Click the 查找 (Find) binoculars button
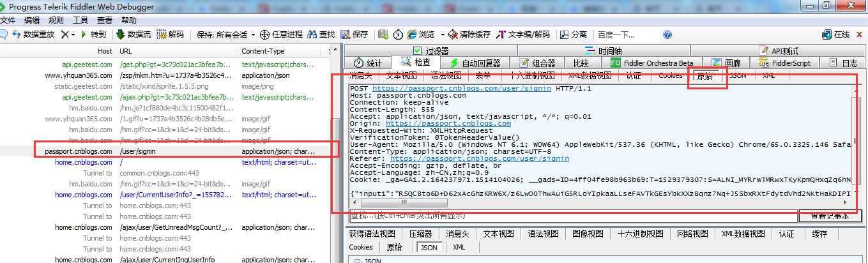Viewport: 868px width, 263px height. (321, 34)
